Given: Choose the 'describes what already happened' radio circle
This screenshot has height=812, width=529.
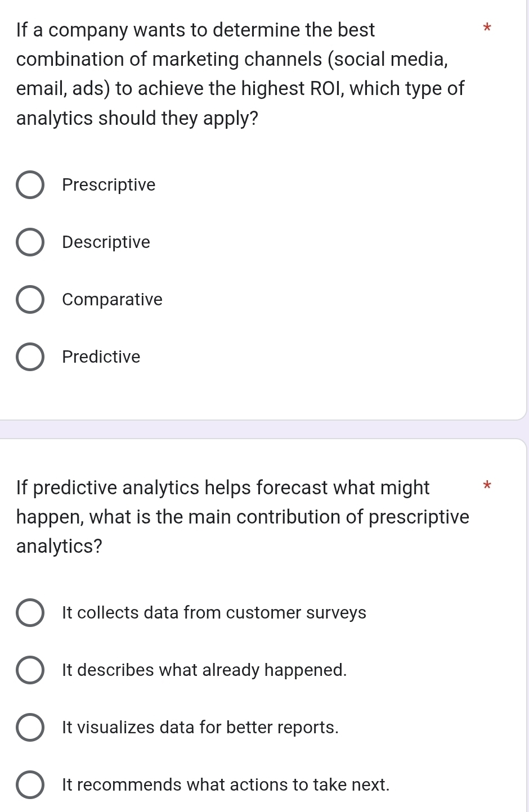Looking at the screenshot, I should (30, 670).
